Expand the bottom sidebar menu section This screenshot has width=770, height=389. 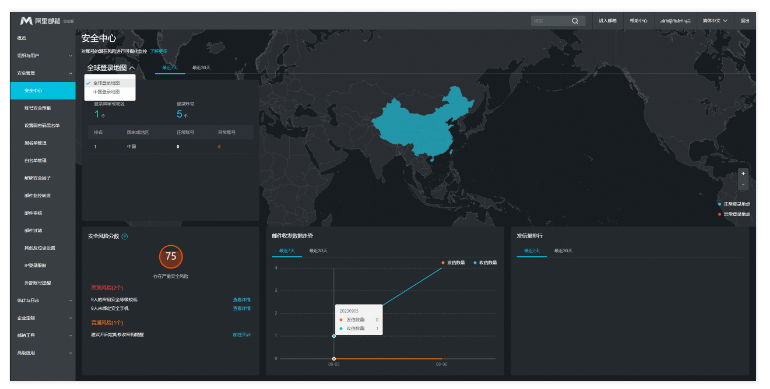coord(43,353)
